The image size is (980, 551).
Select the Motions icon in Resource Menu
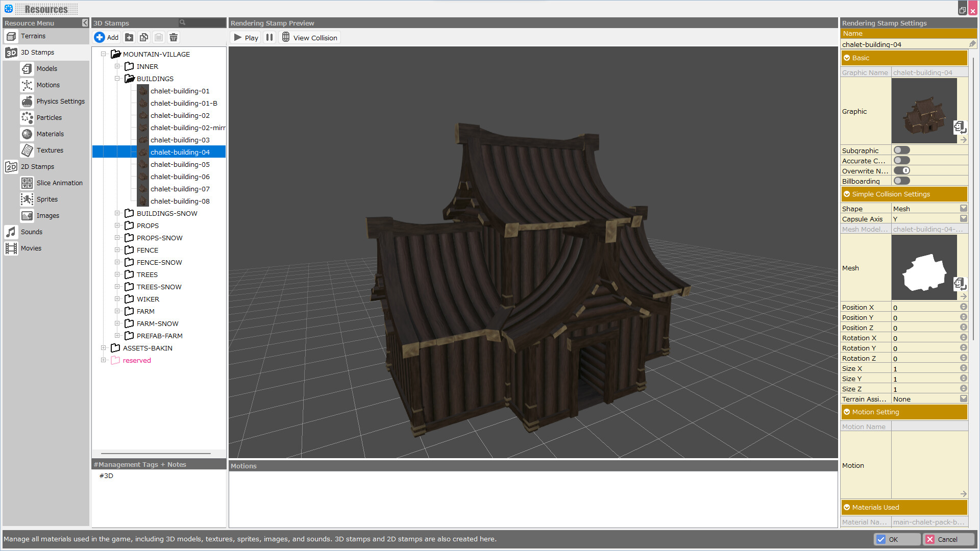(27, 85)
